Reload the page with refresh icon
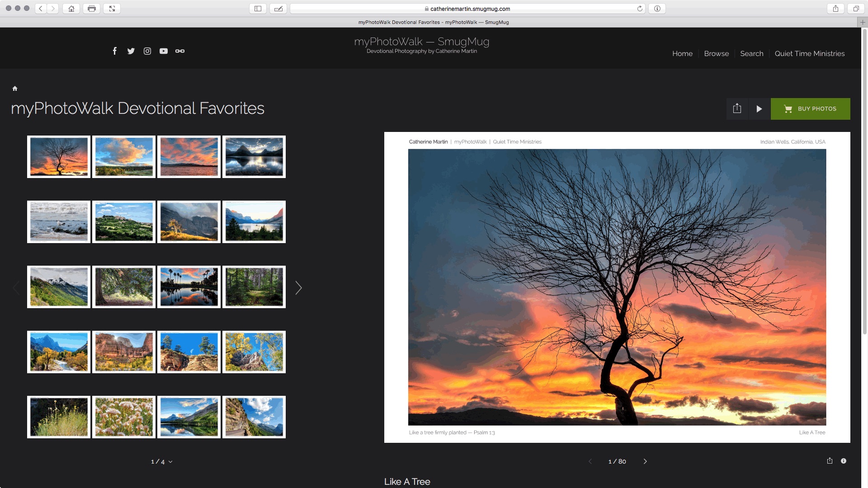 click(x=640, y=9)
